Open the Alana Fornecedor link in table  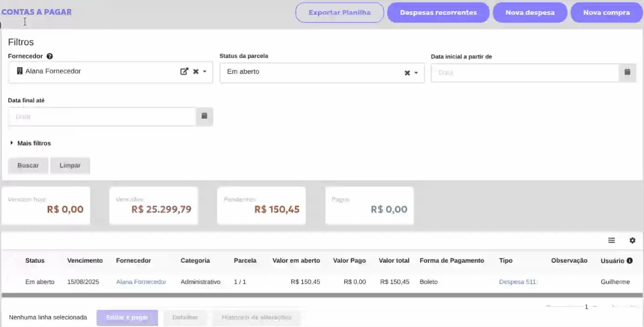pyautogui.click(x=141, y=282)
